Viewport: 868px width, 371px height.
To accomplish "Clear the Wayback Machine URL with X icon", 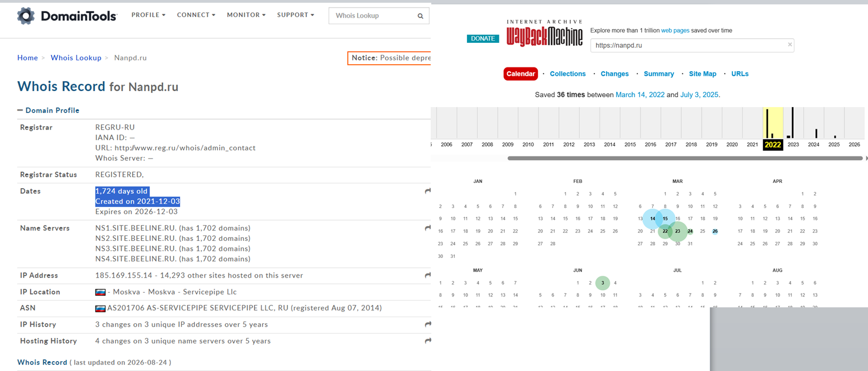I will pyautogui.click(x=790, y=44).
